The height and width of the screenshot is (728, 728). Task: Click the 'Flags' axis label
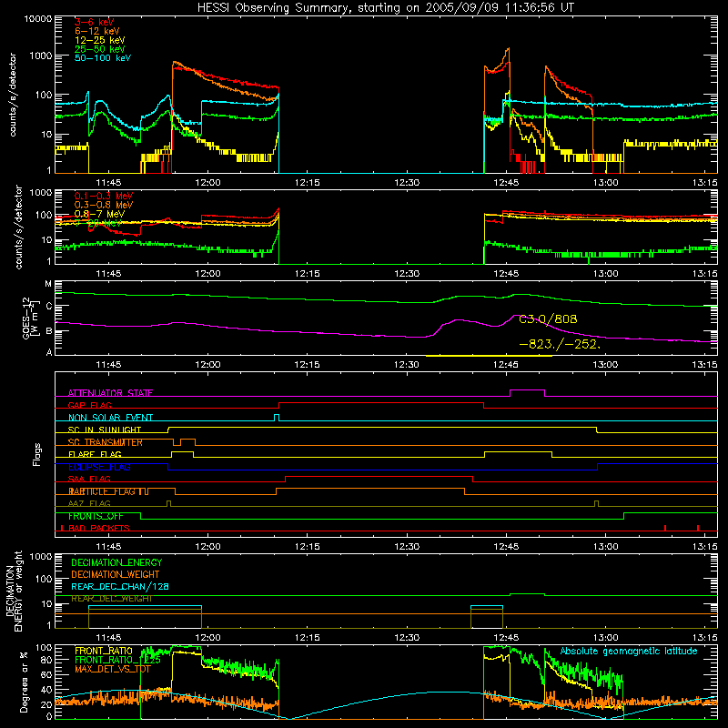(x=36, y=454)
